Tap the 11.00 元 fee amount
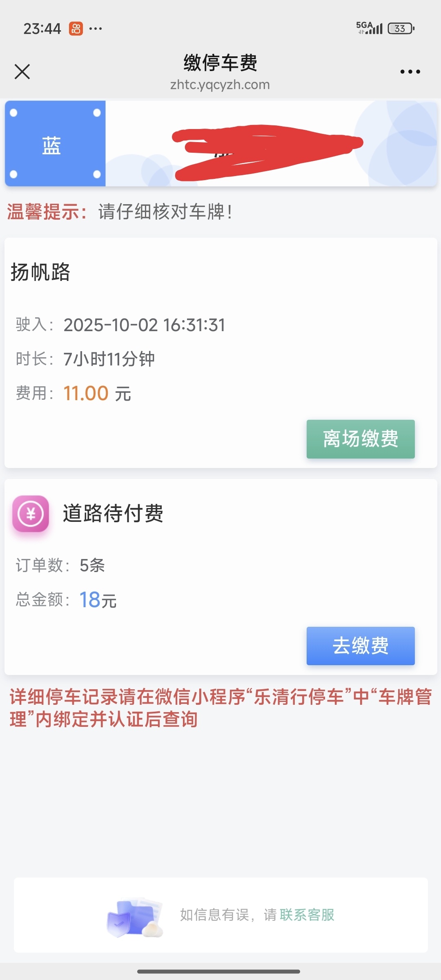 (97, 394)
